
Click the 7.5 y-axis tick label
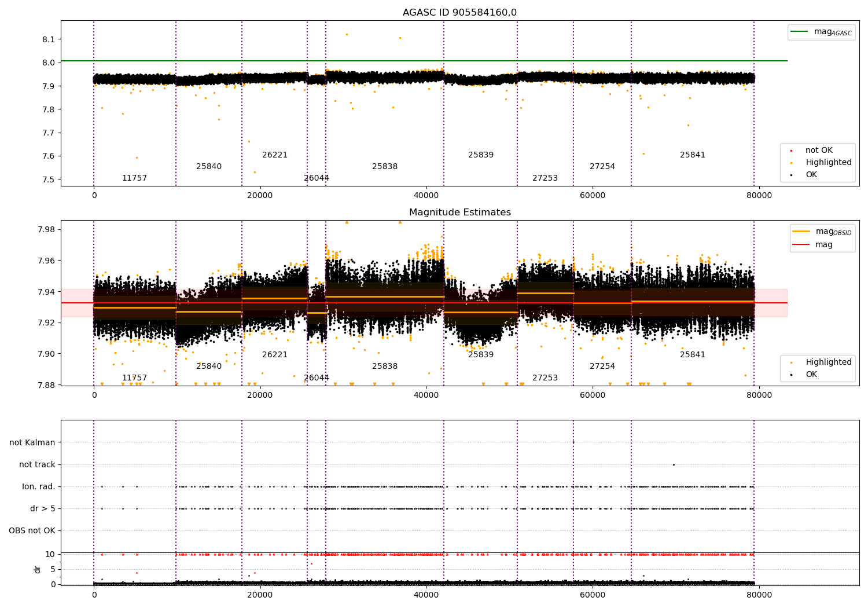(x=49, y=179)
